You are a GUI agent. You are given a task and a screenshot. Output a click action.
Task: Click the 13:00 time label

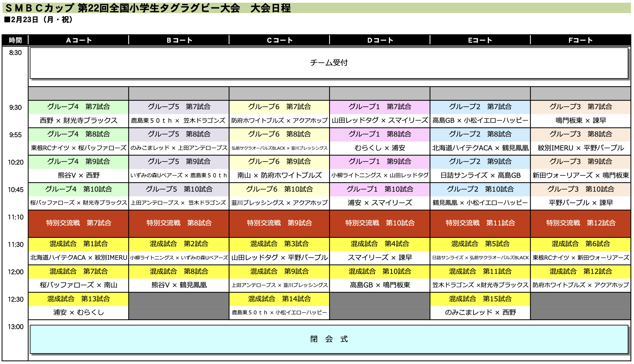[15, 327]
